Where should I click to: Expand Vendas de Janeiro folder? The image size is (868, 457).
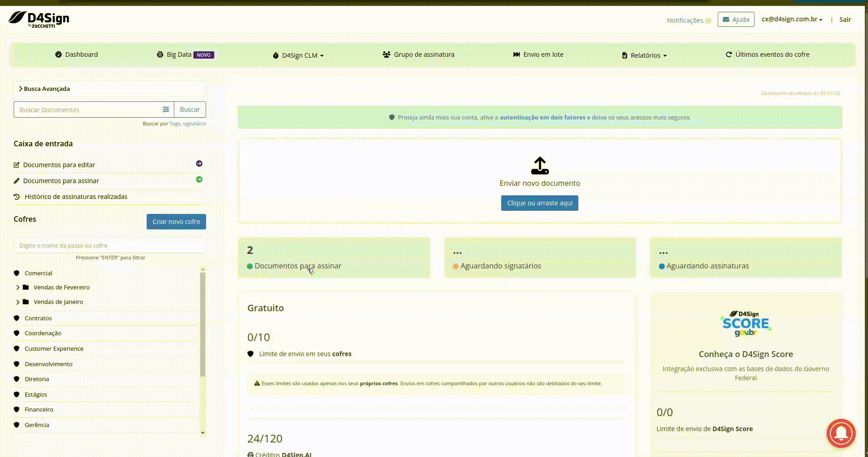18,302
